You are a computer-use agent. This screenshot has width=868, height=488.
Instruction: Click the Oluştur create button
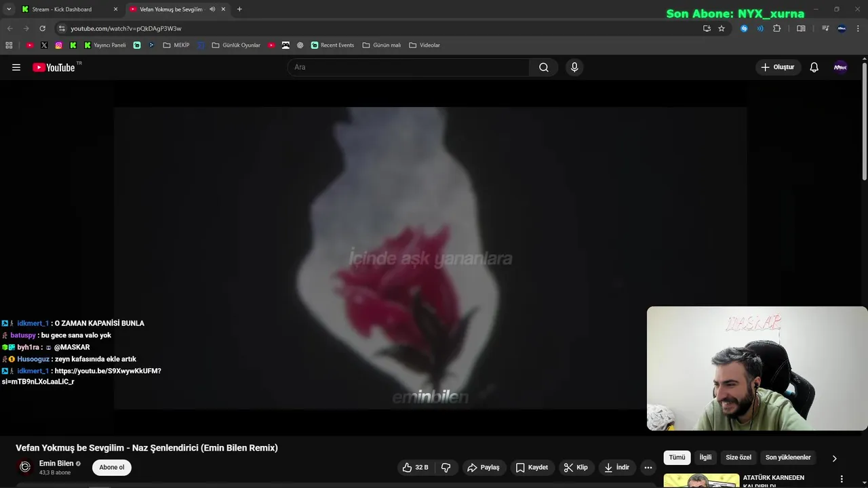(x=778, y=67)
